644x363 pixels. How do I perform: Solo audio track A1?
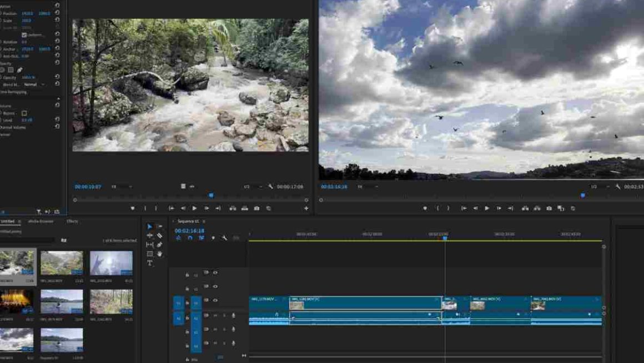224,315
